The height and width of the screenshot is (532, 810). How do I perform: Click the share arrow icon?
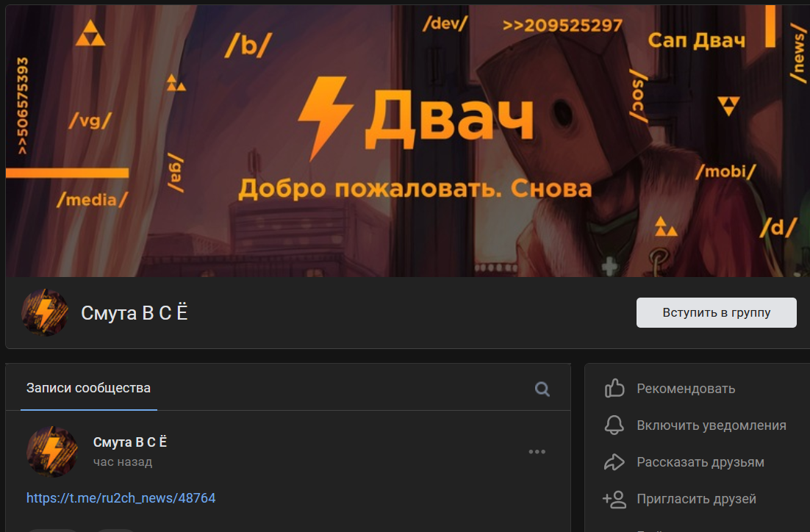[x=614, y=461]
